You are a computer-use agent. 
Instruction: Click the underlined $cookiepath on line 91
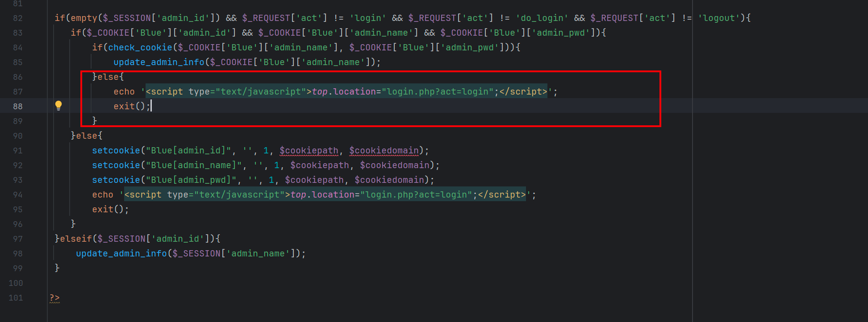point(309,151)
